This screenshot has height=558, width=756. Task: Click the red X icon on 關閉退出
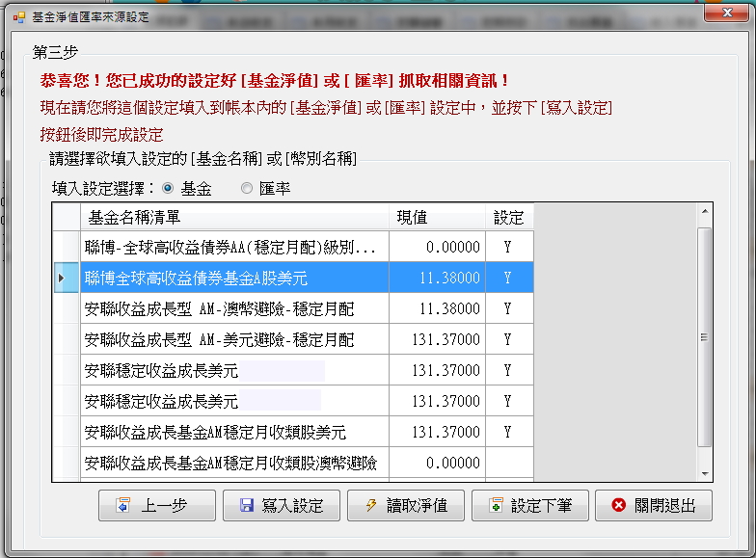(619, 505)
